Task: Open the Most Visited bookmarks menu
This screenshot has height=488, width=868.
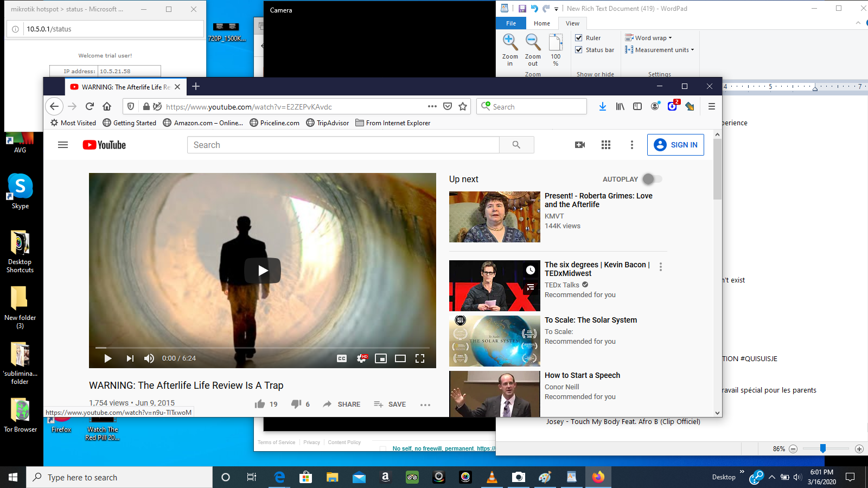Action: coord(73,123)
